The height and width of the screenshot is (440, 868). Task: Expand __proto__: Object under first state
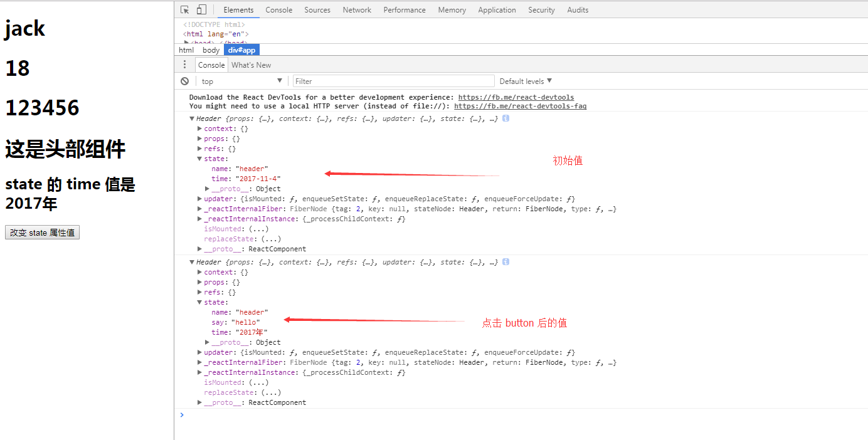point(208,189)
